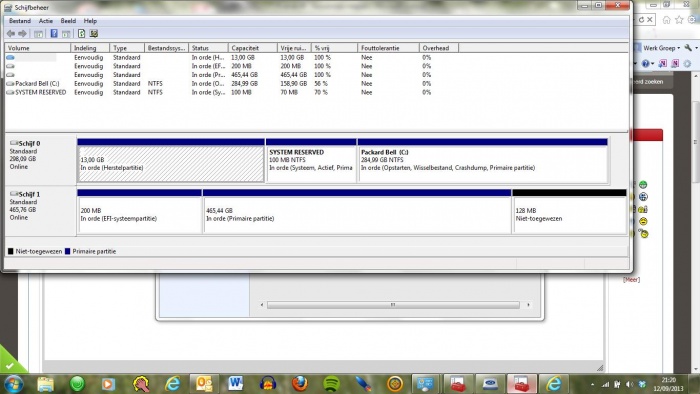
Task: Click right arrow of browser horizontal scrollbar
Action: [529, 305]
